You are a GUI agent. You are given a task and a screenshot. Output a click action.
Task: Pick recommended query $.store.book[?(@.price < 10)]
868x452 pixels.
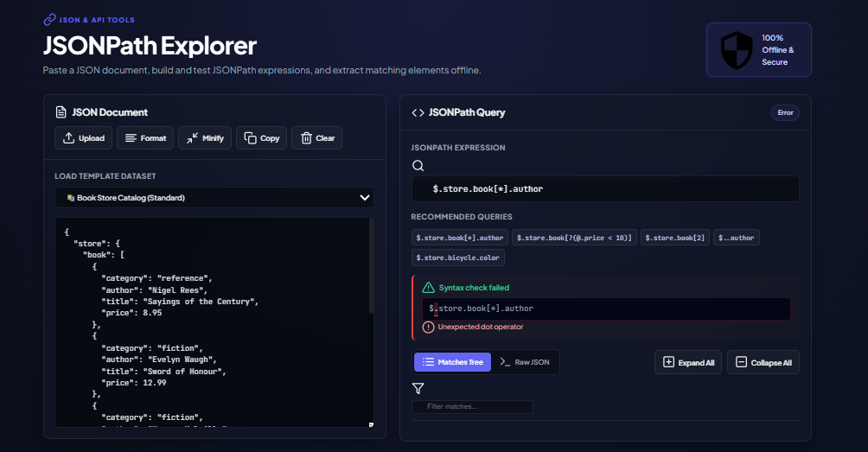click(574, 238)
